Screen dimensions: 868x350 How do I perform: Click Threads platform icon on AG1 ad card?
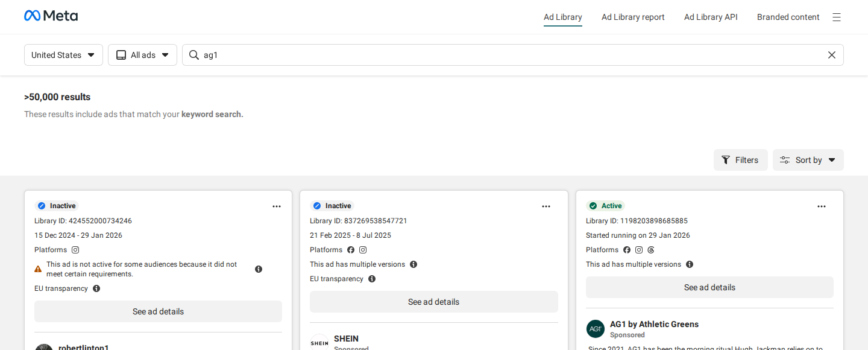[651, 250]
